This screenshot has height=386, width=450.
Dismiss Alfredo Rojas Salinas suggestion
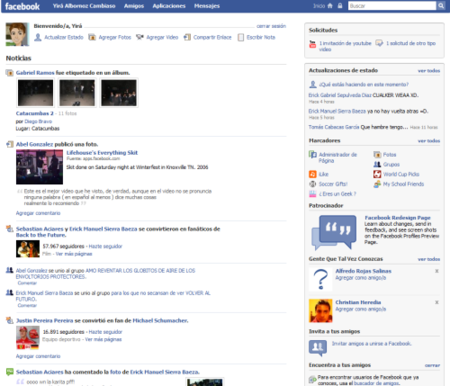coord(437,271)
